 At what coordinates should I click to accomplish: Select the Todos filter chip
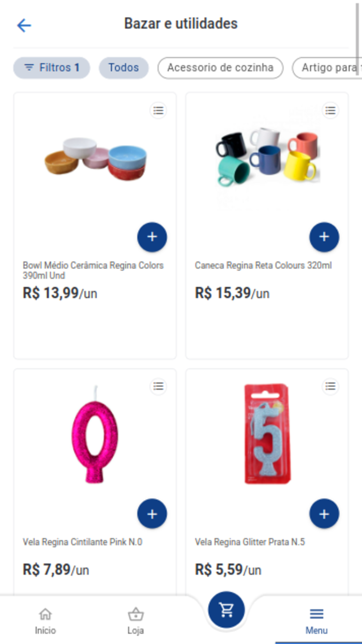tap(123, 67)
